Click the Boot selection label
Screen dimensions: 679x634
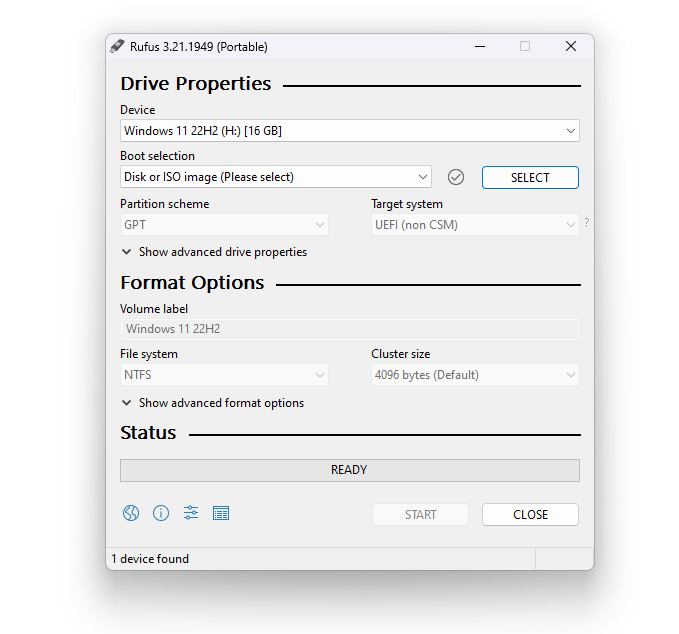(x=158, y=156)
